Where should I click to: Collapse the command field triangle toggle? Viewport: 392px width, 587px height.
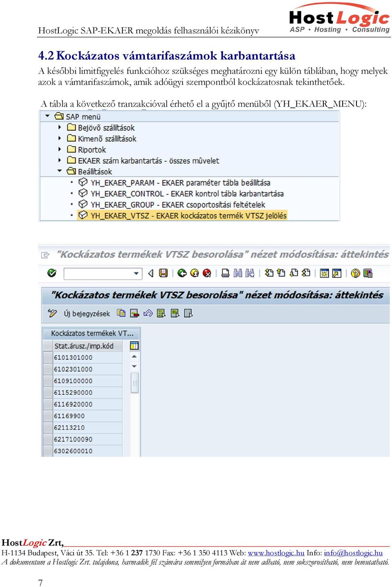(151, 273)
